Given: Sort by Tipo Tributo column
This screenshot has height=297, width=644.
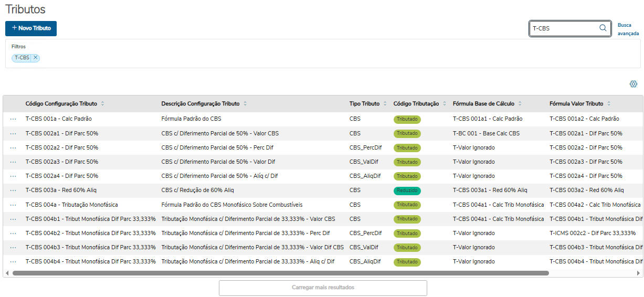Looking at the screenshot, I should [385, 104].
